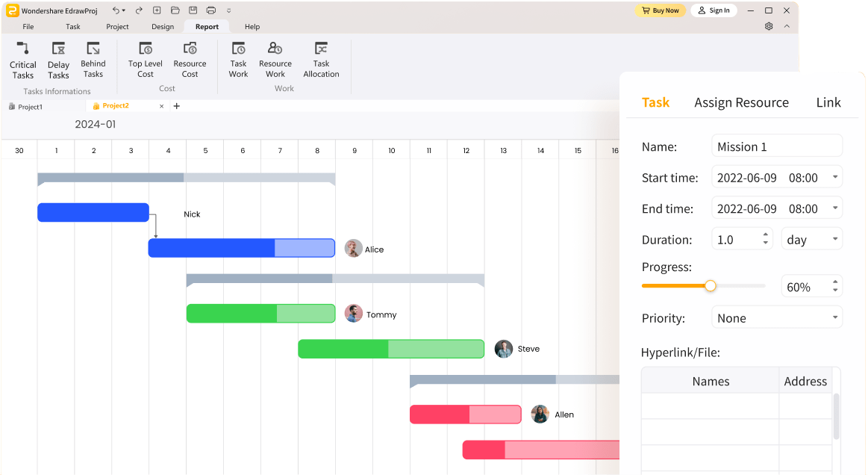This screenshot has height=475, width=868.
Task: Open the Task ribbon tab
Action: (73, 27)
